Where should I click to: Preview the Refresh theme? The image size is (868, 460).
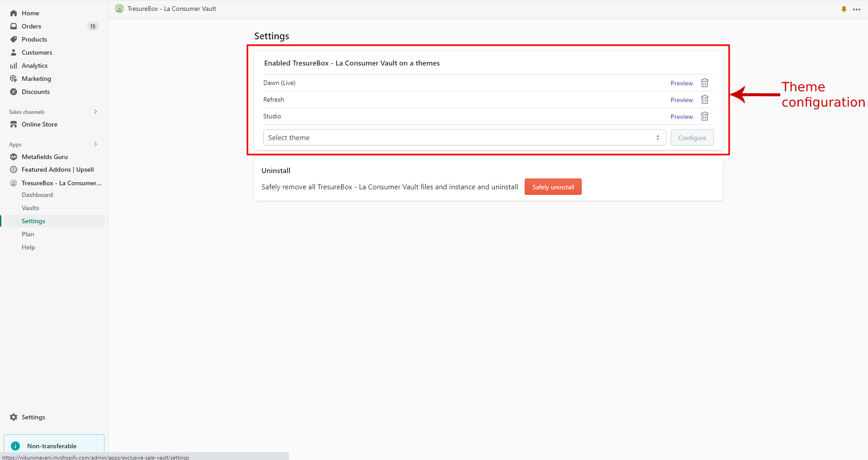[x=682, y=100]
